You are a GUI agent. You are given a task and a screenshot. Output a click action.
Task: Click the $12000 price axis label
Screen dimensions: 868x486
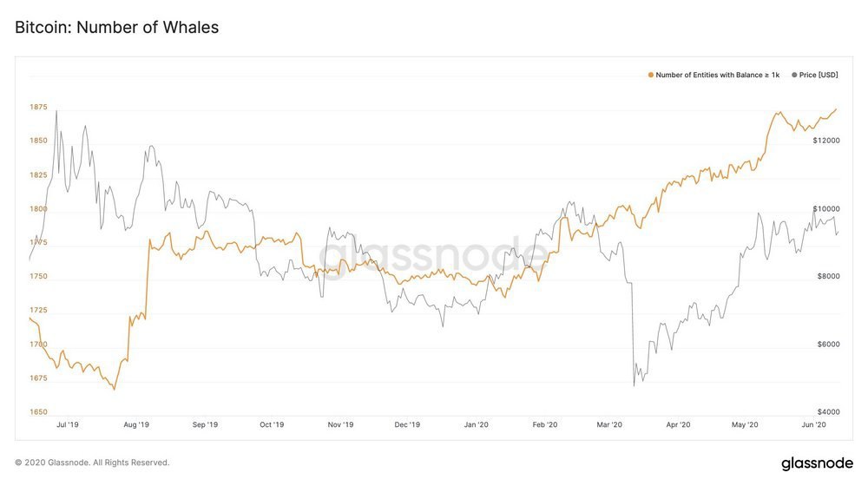click(825, 141)
